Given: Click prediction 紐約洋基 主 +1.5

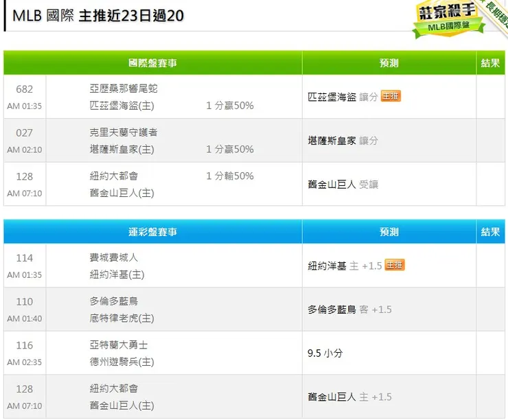Looking at the screenshot, I should [x=345, y=266].
